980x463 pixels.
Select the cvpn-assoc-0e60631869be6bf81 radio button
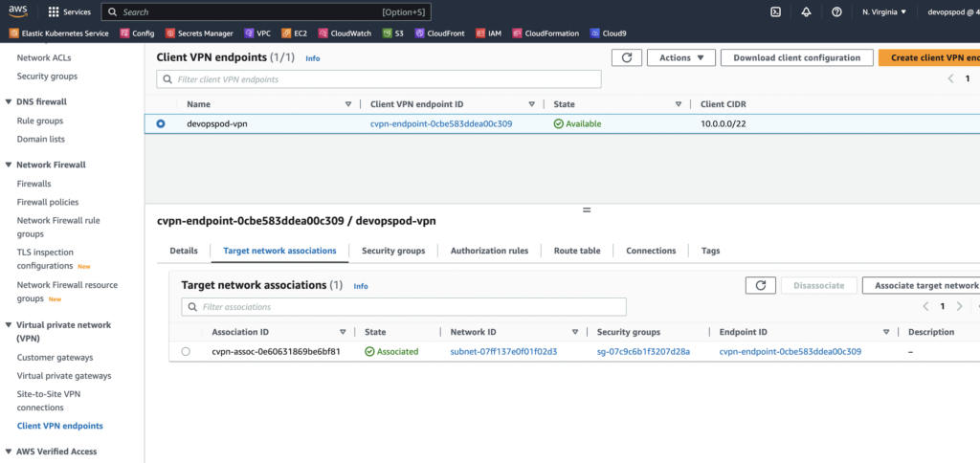click(x=186, y=352)
